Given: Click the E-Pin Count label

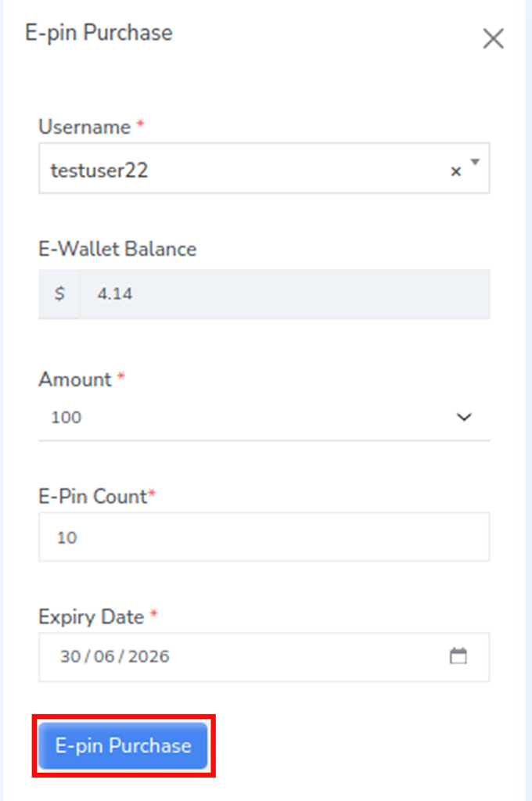Looking at the screenshot, I should (x=93, y=497).
